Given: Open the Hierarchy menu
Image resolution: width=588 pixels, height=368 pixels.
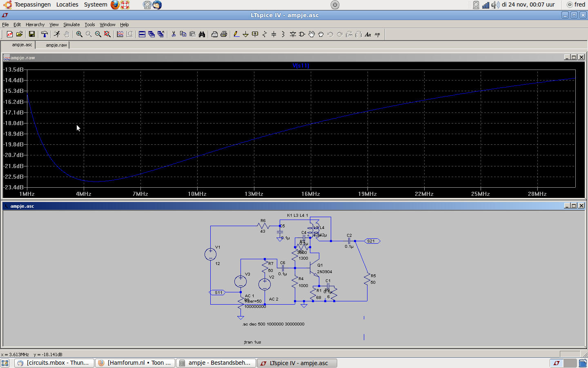Looking at the screenshot, I should (35, 25).
